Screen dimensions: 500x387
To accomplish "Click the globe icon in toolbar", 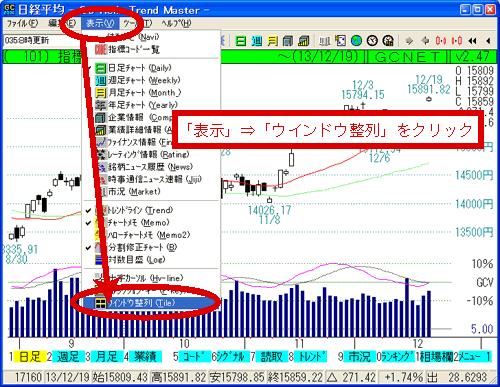I will click(x=356, y=41).
